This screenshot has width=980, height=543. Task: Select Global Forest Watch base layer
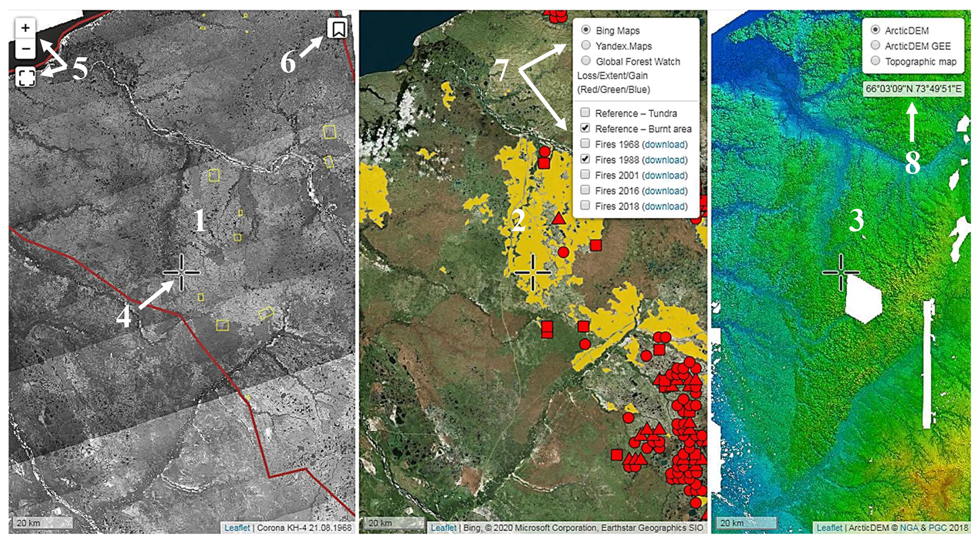click(x=586, y=61)
